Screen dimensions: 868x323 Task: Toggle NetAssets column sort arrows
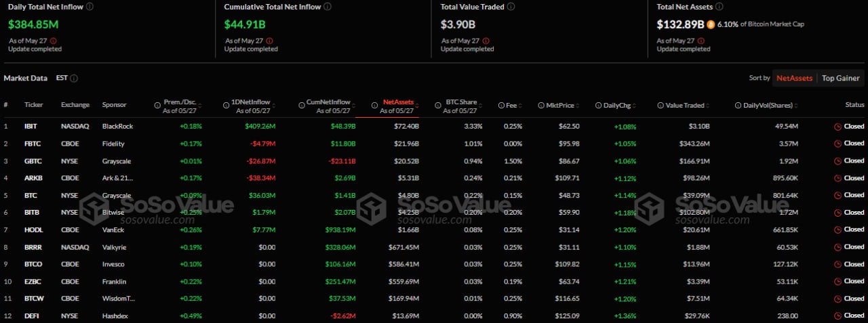coord(417,106)
